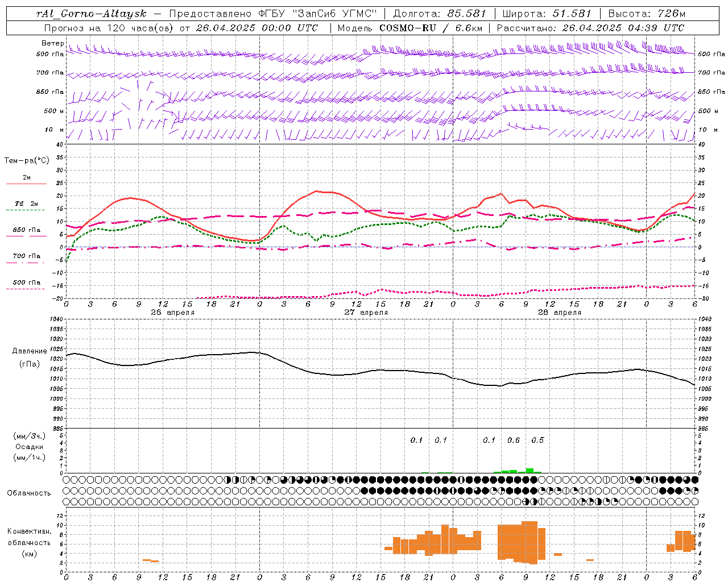The width and height of the screenshot is (728, 582).
Task: Click the Тем-ра(°C) axis label
Action: coord(27,161)
